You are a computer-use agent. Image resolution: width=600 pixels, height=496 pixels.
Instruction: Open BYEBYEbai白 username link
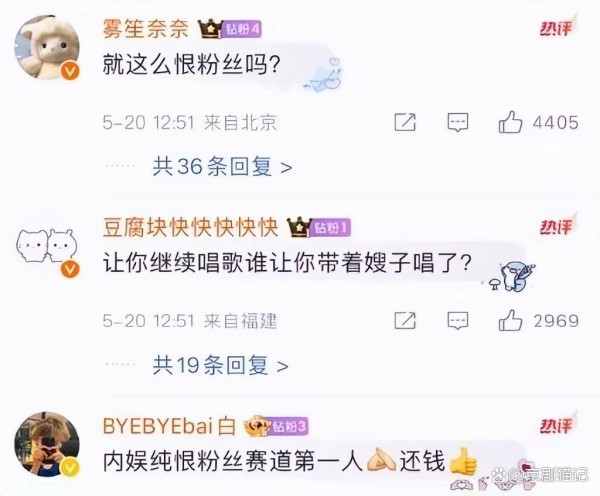(x=169, y=426)
